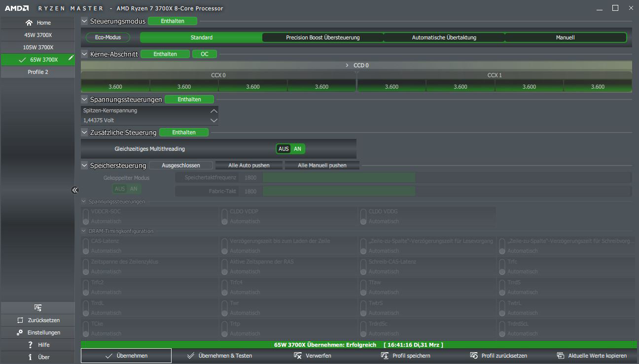Screen dimensions: 639x364
Task: Click the profile import/export icon above Zurücksetzen
Action: click(x=38, y=307)
